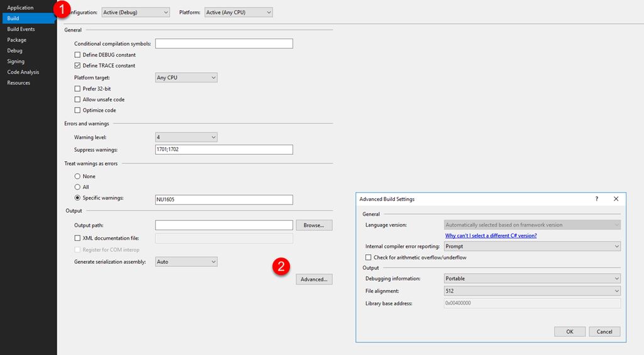Toggle Allow unsafe code checkbox
Screen dimensions: 644x355
(78, 99)
